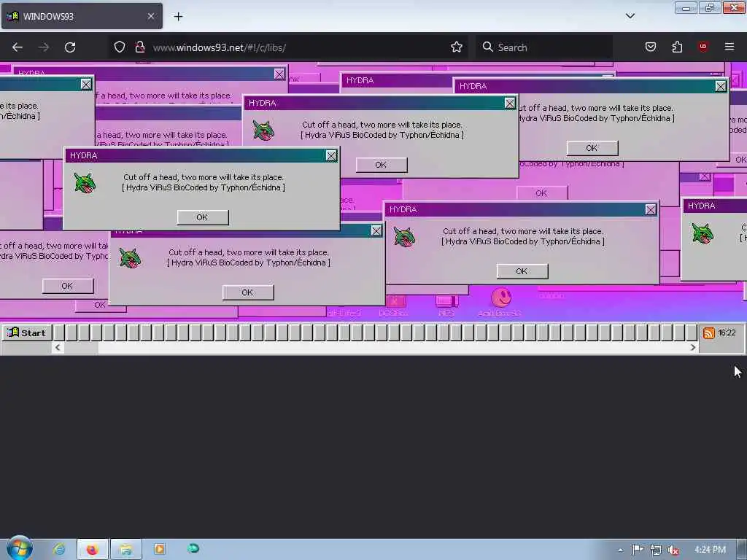Open the tracking protection shield icon

[120, 47]
